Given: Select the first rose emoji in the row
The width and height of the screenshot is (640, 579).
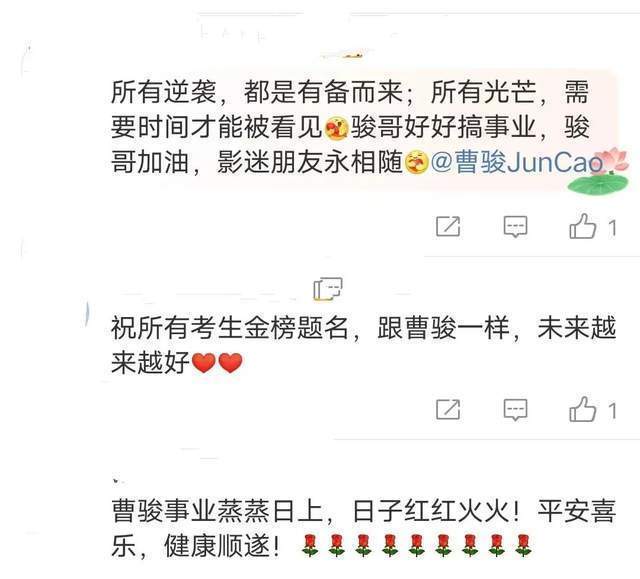Looking at the screenshot, I should coord(310,546).
